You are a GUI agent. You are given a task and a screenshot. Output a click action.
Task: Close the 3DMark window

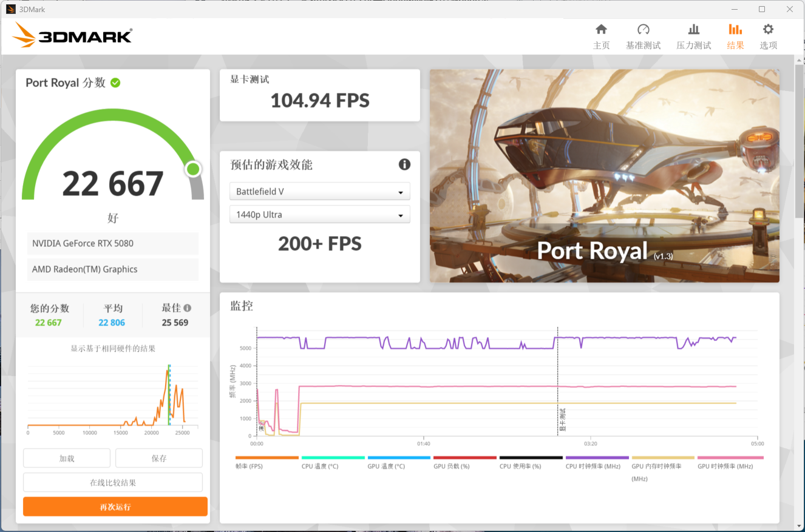click(790, 9)
